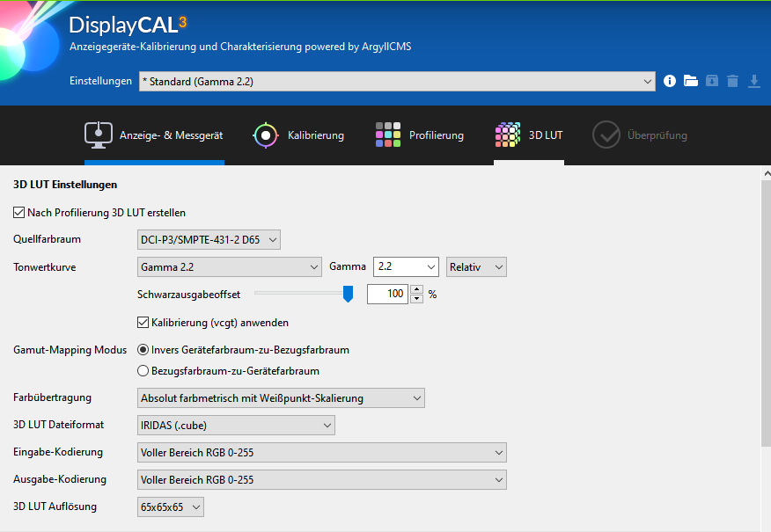The height and width of the screenshot is (532, 771).
Task: Switch to Anzeige- & Messgerät tab
Action: pyautogui.click(x=171, y=135)
